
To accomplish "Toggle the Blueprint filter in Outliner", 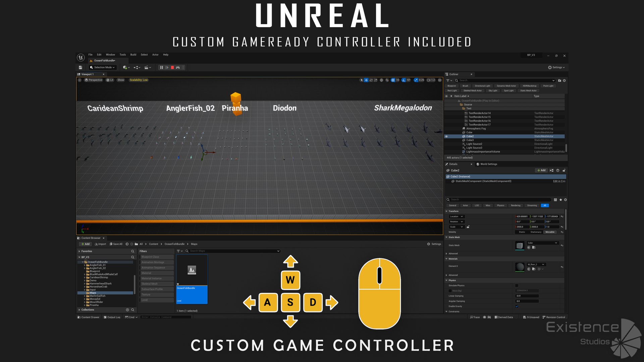I will 452,86.
